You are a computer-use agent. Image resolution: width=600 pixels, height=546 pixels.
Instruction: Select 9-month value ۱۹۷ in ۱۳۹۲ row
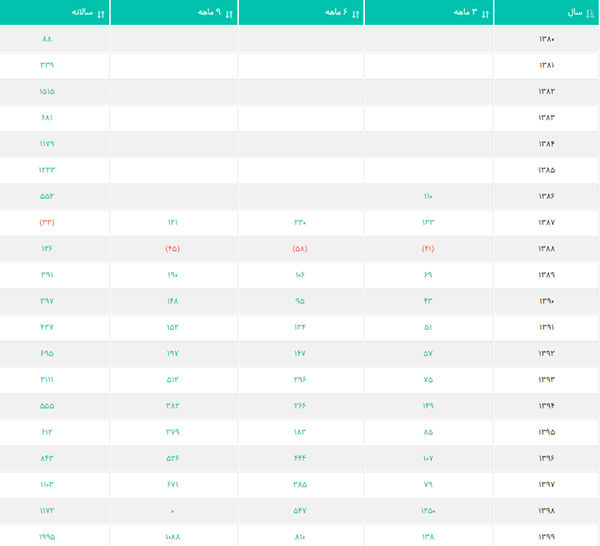coord(172,354)
